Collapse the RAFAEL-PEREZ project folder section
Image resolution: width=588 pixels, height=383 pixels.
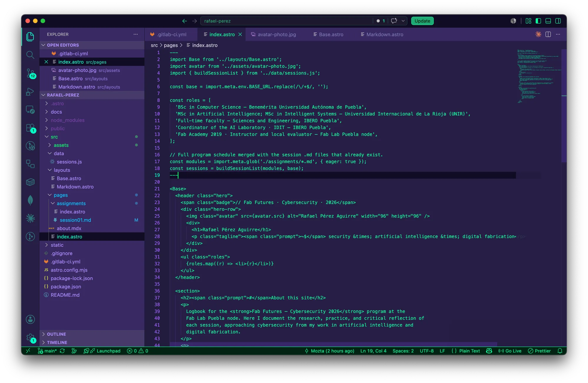tap(92, 95)
